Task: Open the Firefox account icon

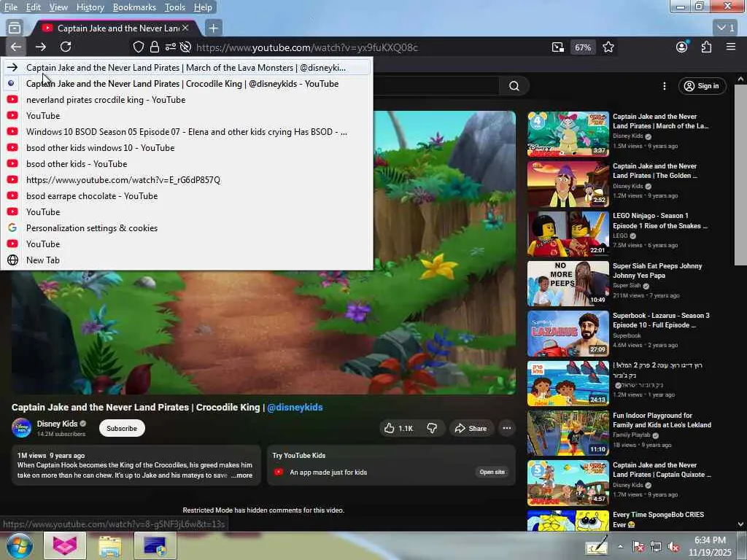Action: coord(682,47)
